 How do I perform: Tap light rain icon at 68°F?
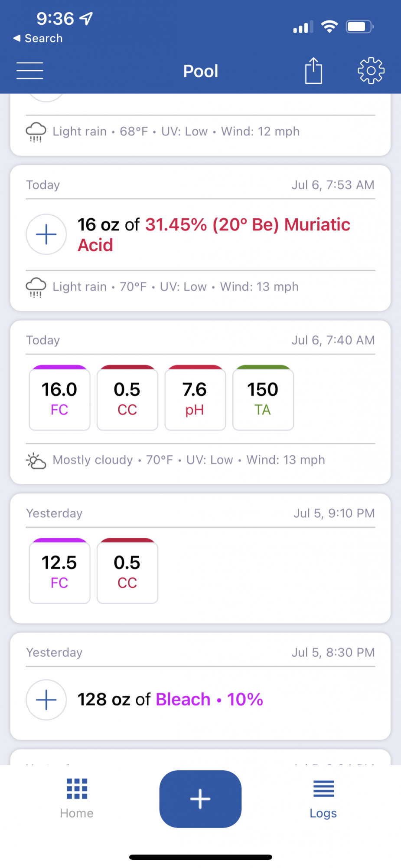tap(36, 132)
